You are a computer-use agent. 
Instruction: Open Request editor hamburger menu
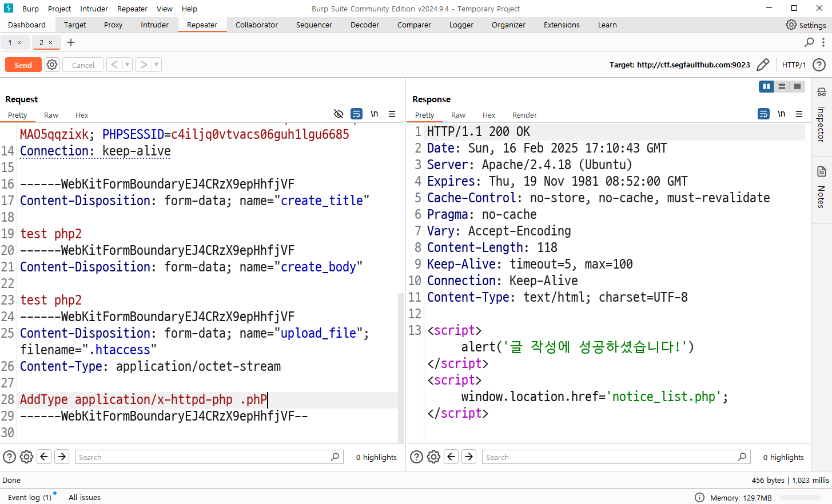tap(392, 114)
